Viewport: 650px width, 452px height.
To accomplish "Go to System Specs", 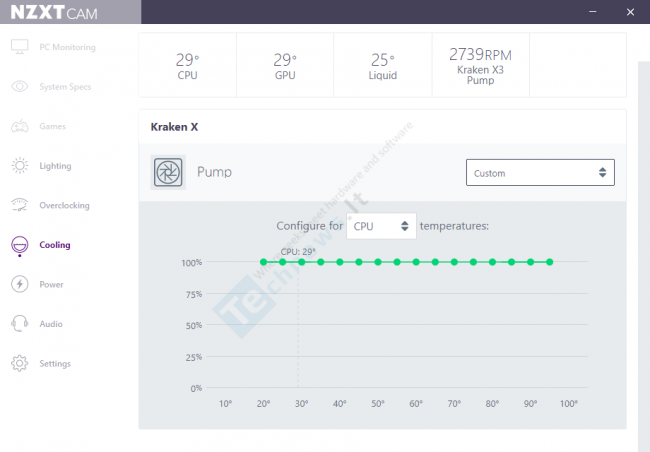I will click(65, 87).
